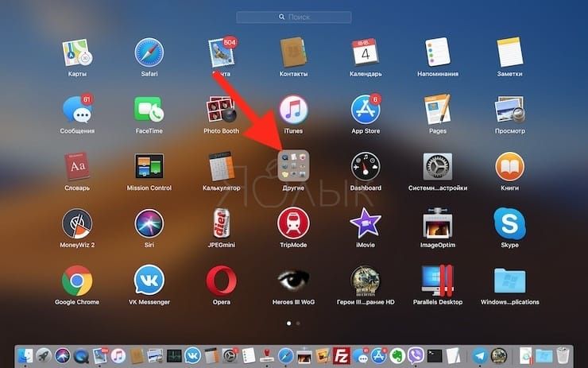Open iTunes from the Dock
The image size is (588, 368).
pos(118,355)
